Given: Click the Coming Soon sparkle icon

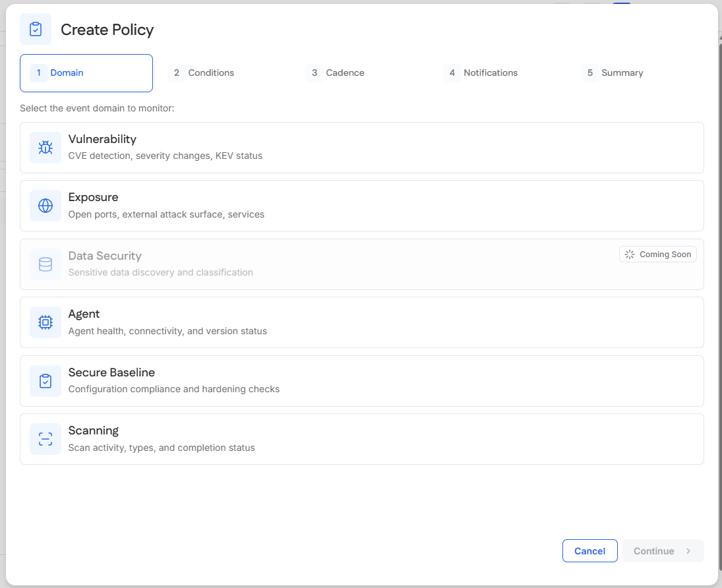Looking at the screenshot, I should (630, 254).
